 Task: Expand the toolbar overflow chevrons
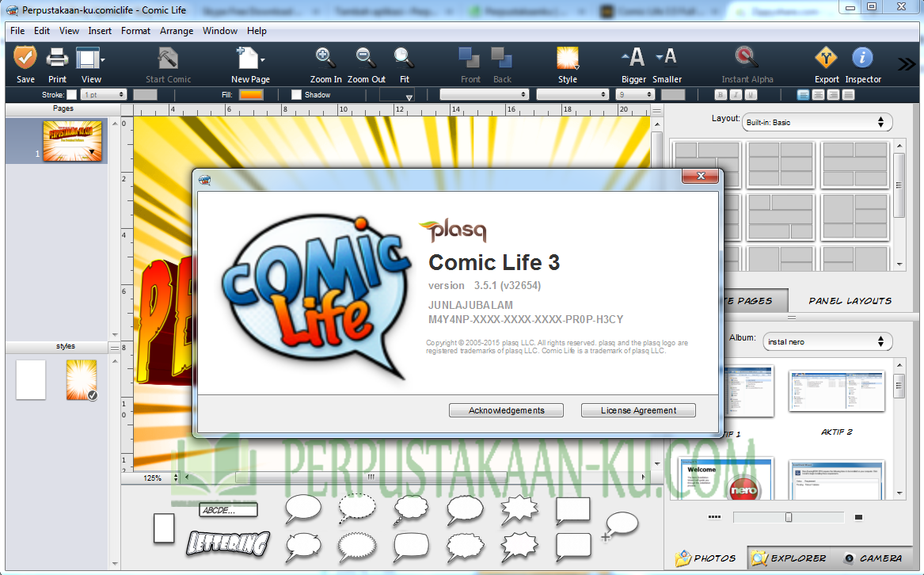907,63
